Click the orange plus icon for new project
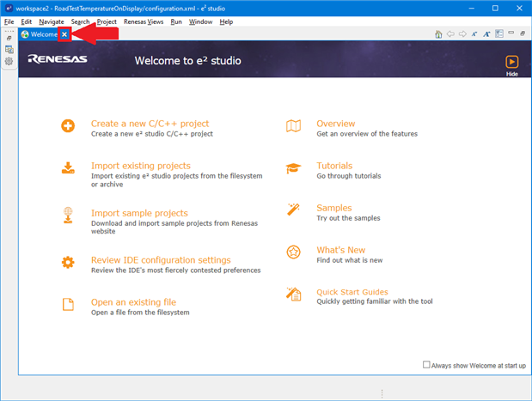The width and height of the screenshot is (532, 401). [x=68, y=125]
